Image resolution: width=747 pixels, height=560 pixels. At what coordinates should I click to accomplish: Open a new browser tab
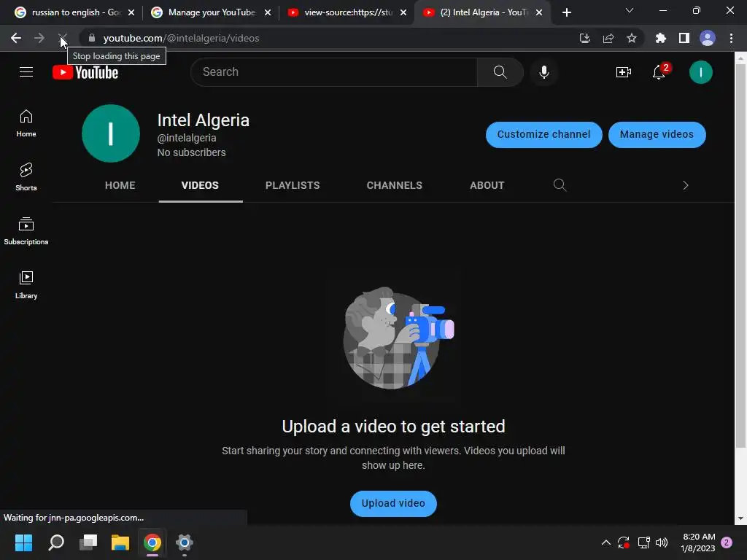click(x=566, y=12)
